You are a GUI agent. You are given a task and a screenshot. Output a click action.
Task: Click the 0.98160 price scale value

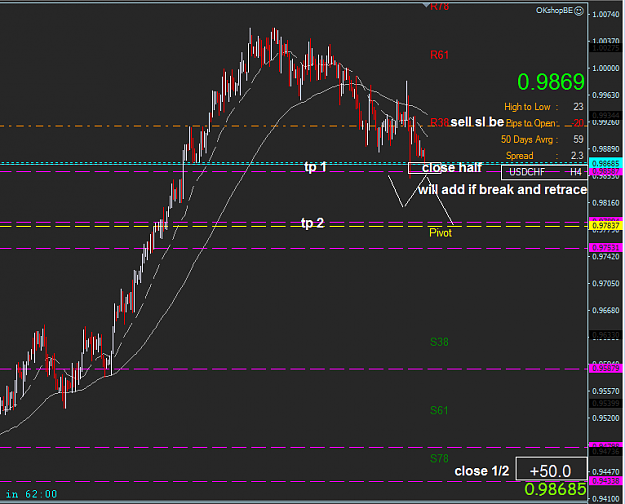(606, 203)
